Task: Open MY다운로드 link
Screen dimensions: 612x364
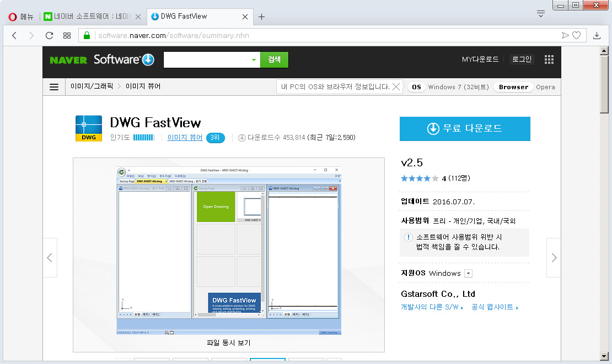Action: coord(480,59)
